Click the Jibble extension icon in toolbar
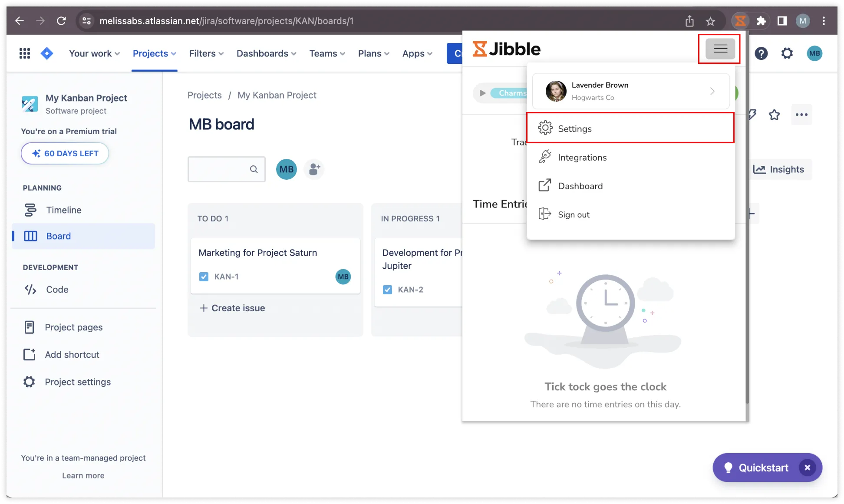This screenshot has height=504, width=844. click(x=740, y=21)
